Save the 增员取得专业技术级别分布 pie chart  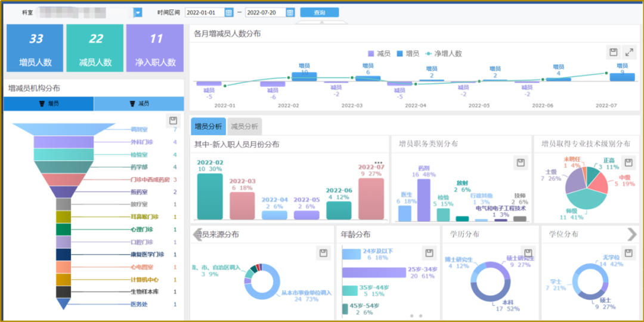[628, 163]
